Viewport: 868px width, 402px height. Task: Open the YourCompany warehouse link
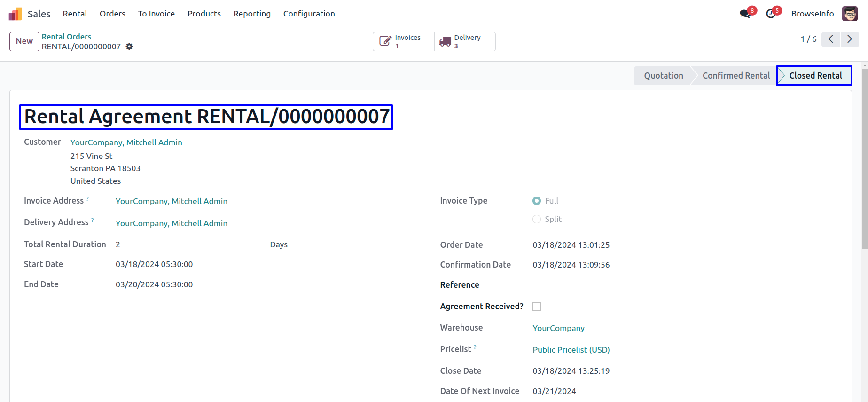[559, 328]
